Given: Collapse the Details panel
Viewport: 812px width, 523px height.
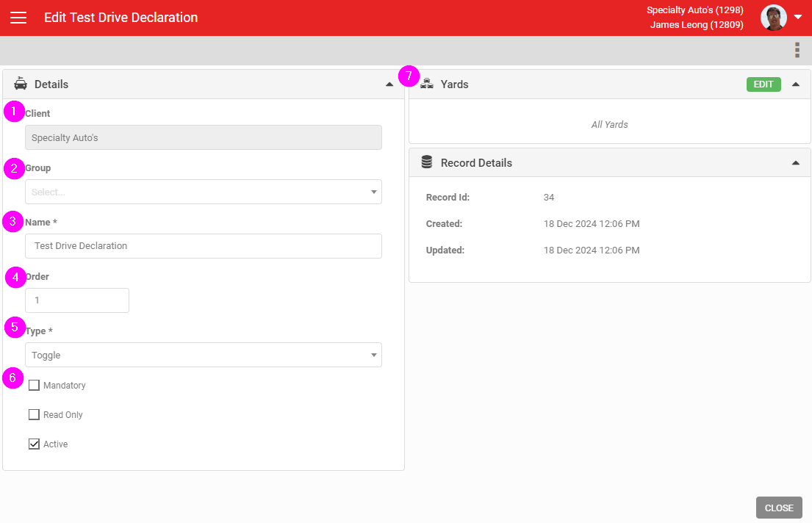Looking at the screenshot, I should tap(389, 84).
